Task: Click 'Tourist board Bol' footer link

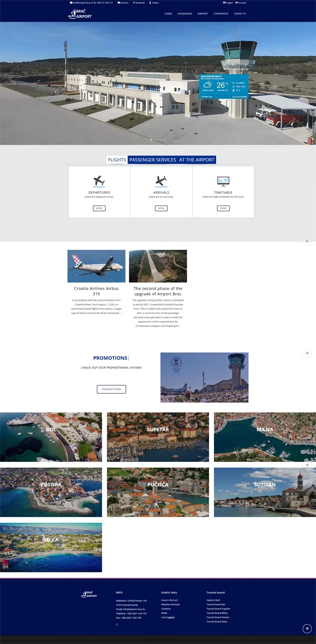Action: point(216,604)
